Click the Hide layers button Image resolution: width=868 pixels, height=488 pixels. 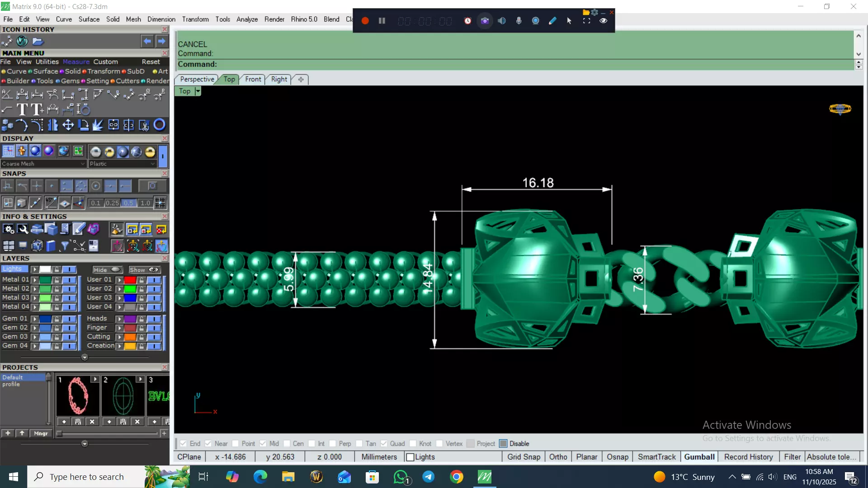107,270
